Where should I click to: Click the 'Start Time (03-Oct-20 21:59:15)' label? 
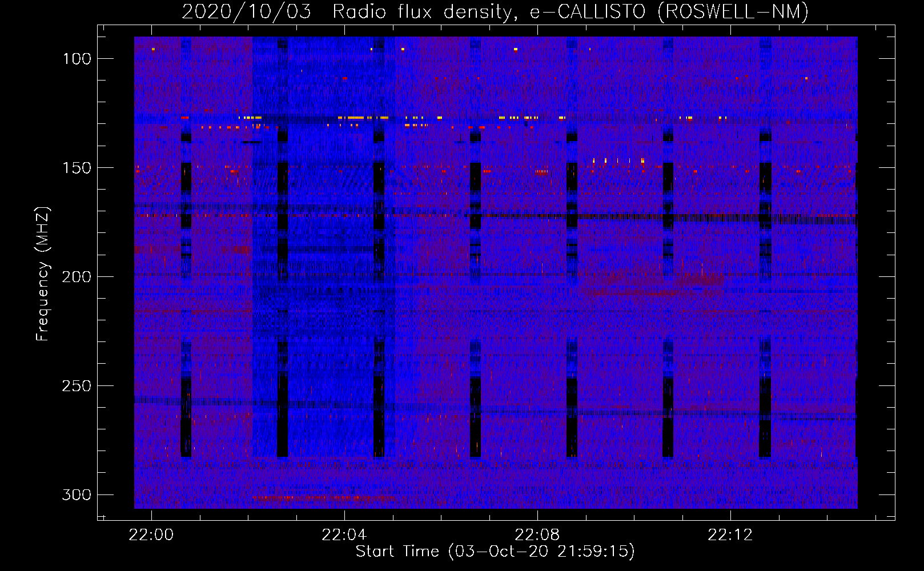coord(495,552)
